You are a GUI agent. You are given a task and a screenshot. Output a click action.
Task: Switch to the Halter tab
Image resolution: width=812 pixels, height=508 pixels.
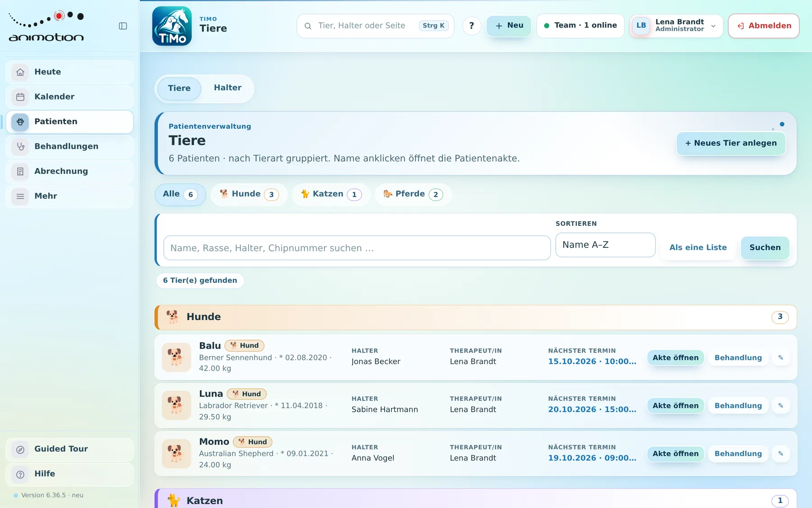point(228,88)
